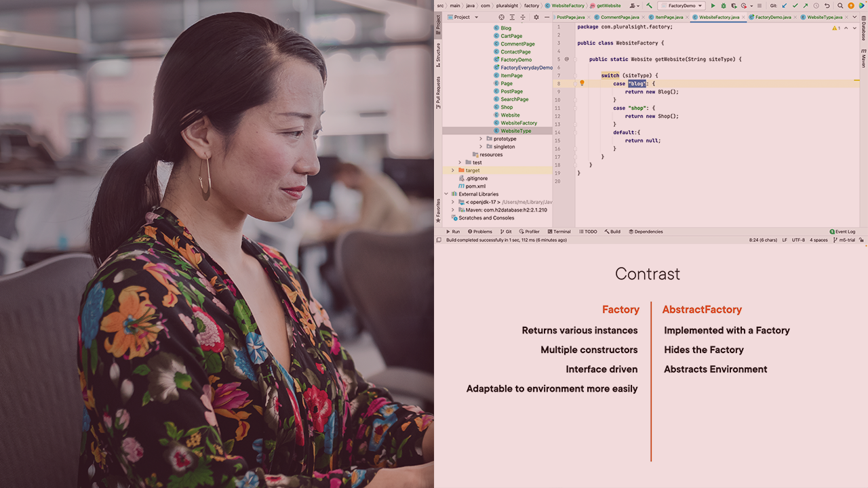Hide the Project panel with the minus icon

547,17
